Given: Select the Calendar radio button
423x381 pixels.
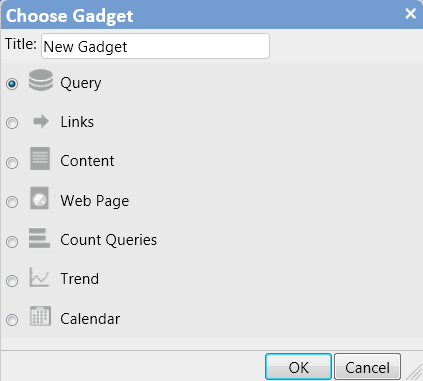Looking at the screenshot, I should (x=12, y=320).
